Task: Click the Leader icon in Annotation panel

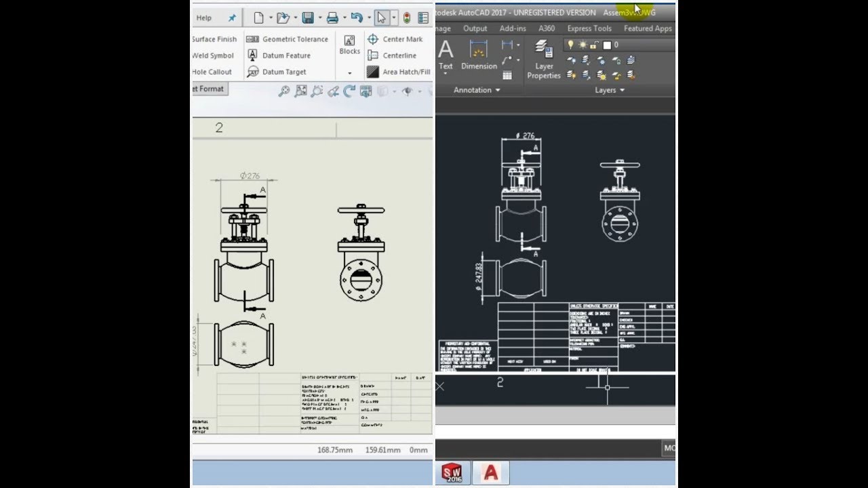Action: click(507, 60)
